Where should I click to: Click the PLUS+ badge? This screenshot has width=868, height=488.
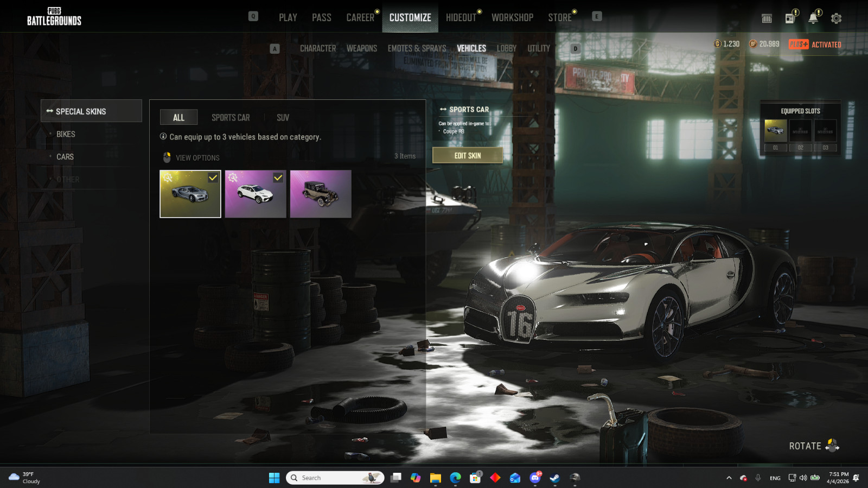(799, 45)
